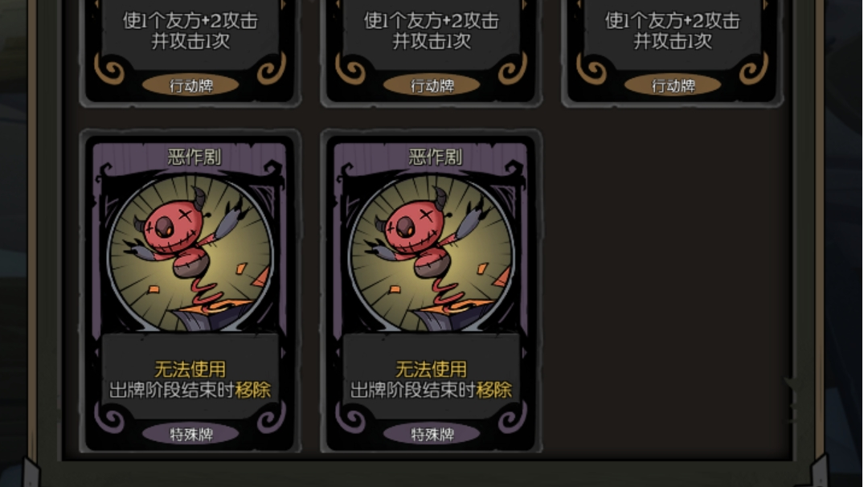Click the 恶作剧 title on the right card
868x487 pixels.
click(x=435, y=158)
